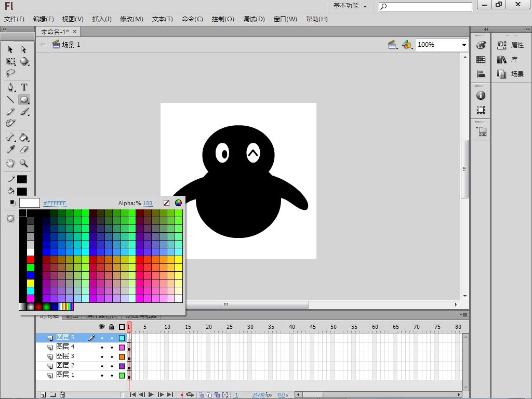Viewport: 532px width, 399px height.
Task: Open the Info panel icon
Action: tap(481, 96)
